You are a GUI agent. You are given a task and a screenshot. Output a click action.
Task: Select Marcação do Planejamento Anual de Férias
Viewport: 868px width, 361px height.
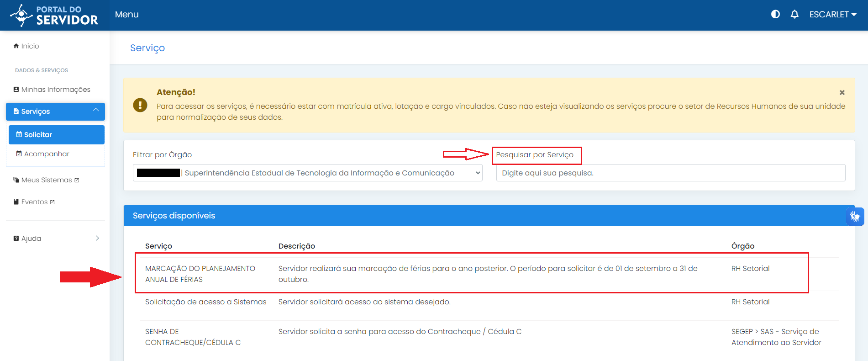pos(200,274)
